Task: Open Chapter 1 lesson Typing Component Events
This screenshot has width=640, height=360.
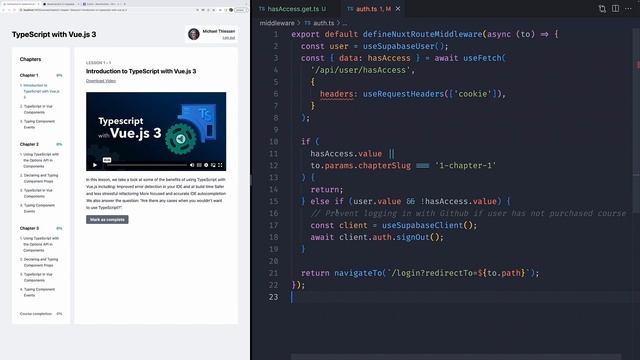Action: (x=39, y=124)
